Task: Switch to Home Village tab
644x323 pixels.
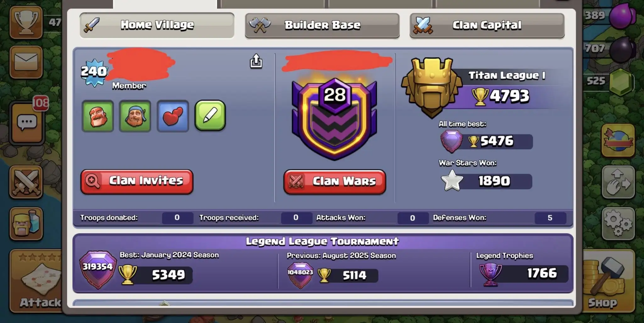Action: 157,25
